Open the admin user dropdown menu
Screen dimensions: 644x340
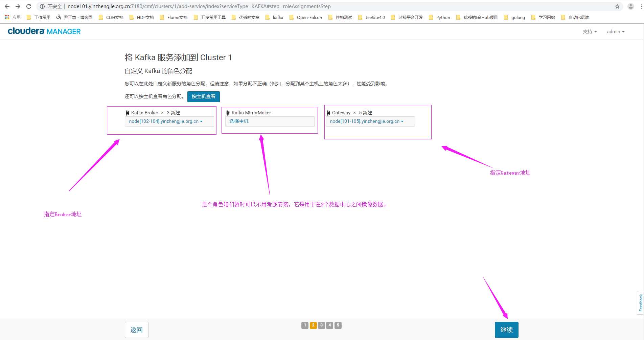tap(616, 31)
